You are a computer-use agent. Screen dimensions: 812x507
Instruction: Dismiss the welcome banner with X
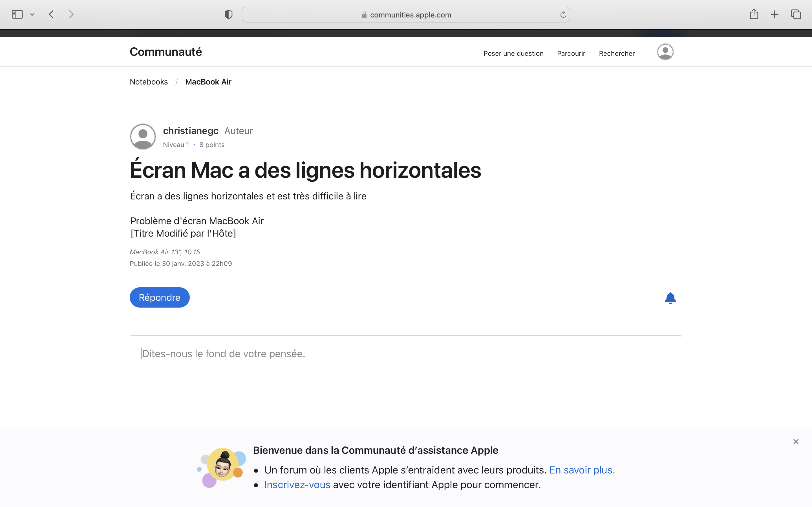[x=796, y=442]
